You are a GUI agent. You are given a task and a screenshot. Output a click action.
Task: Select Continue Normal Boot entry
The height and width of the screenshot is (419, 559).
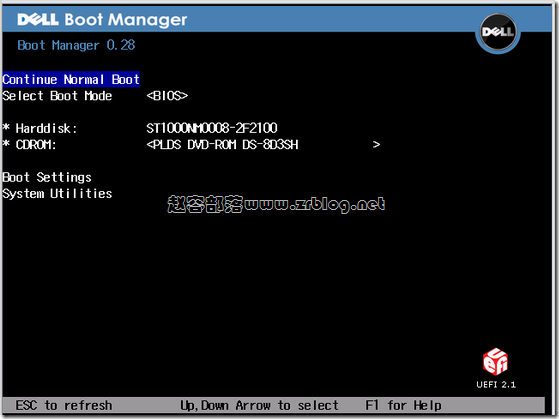click(71, 80)
